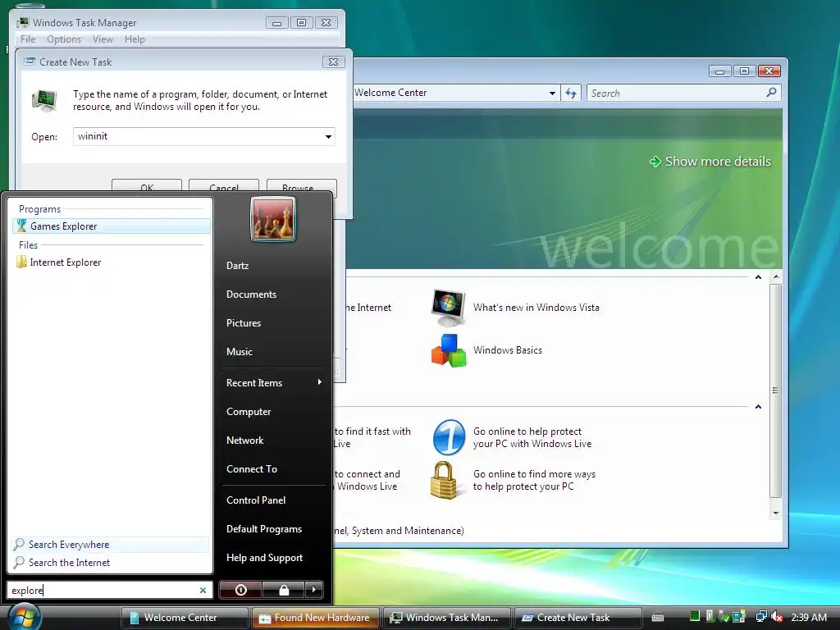Click the muted volume tray icon
The height and width of the screenshot is (630, 840).
(777, 617)
